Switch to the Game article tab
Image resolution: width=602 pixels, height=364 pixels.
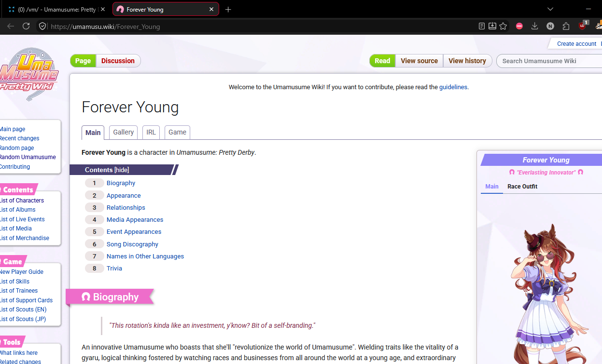177,132
